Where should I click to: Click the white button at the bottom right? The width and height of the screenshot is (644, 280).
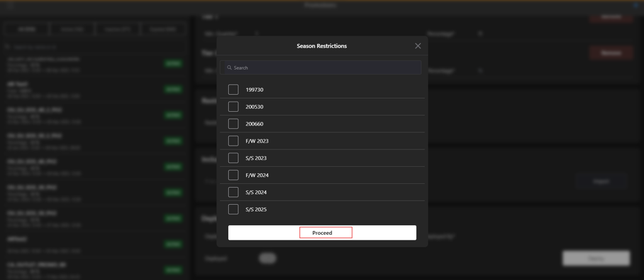click(x=596, y=259)
